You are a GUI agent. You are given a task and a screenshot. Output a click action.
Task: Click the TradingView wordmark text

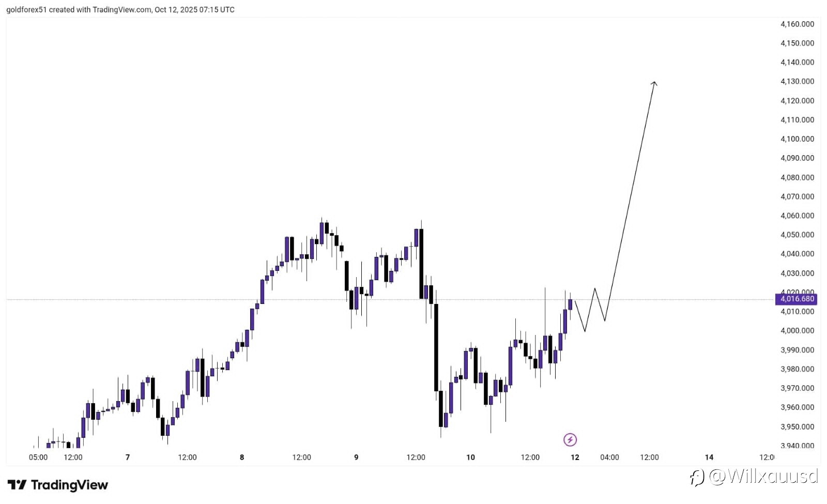69,485
